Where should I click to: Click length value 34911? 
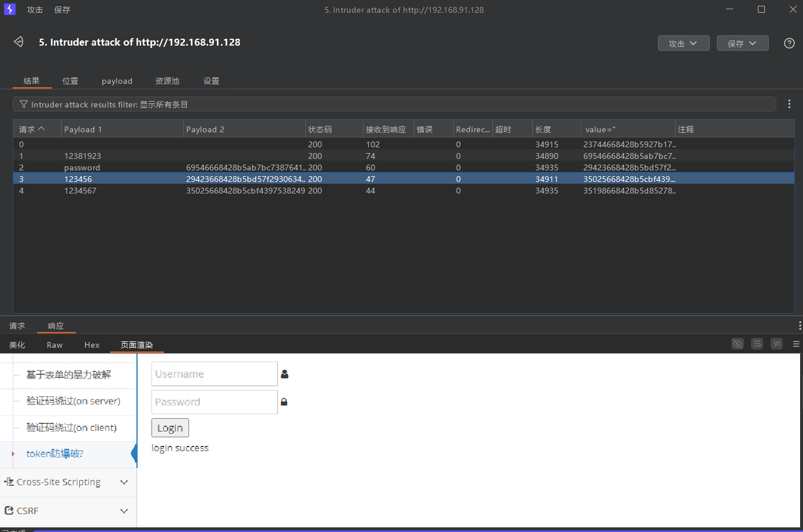[546, 179]
